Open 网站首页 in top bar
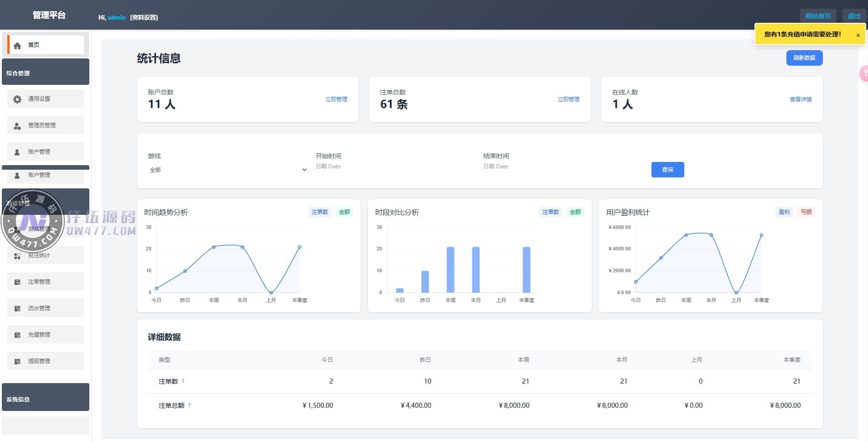Viewport: 868px width, 442px height. pyautogui.click(x=818, y=16)
